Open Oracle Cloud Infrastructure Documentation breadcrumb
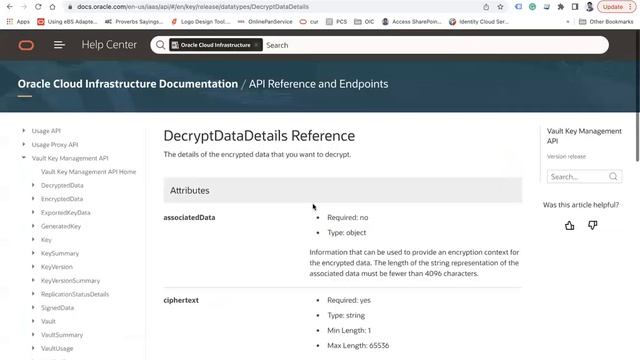The image size is (640, 360). pos(127,84)
